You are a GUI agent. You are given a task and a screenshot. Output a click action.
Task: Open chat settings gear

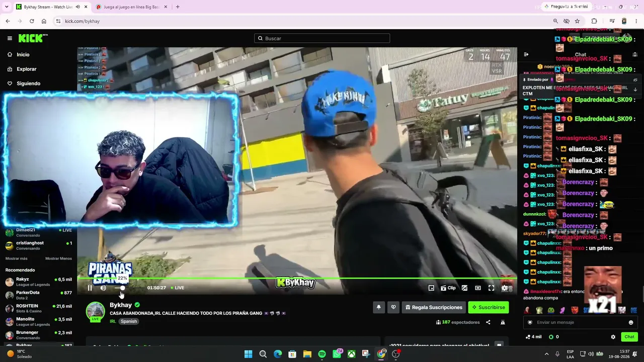tap(613, 337)
